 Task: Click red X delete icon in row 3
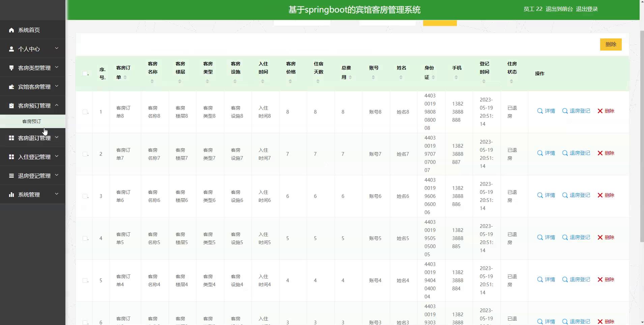(600, 195)
